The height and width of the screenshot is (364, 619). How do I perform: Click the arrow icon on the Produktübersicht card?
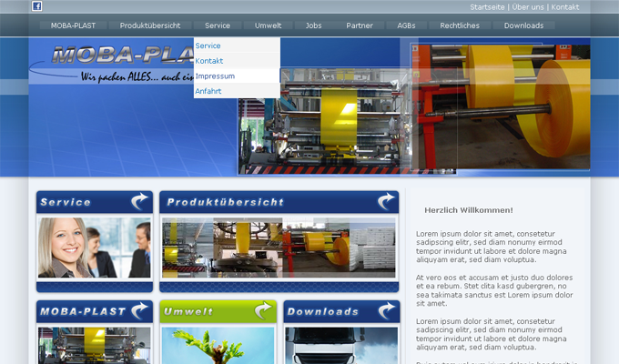[x=386, y=201]
